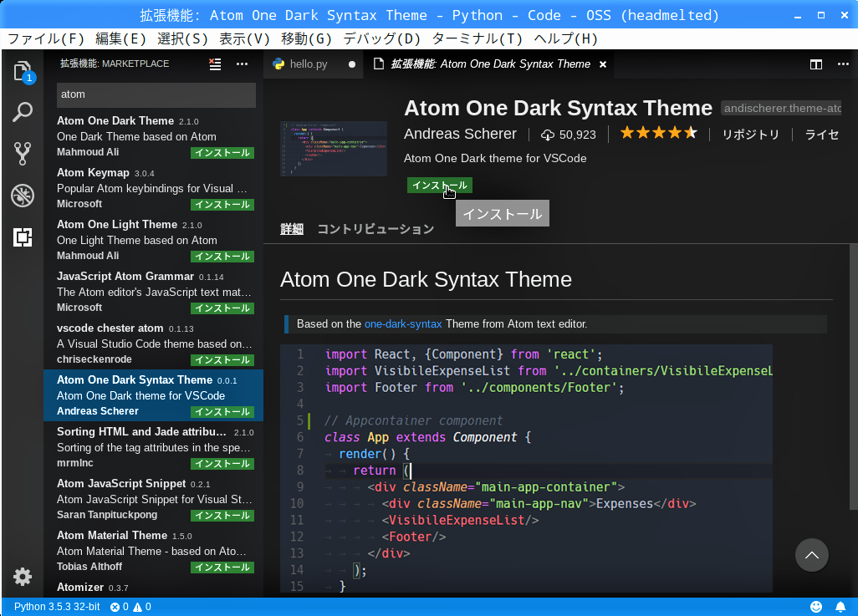Open the Source Control view
Screen dimensions: 858x616
point(23,154)
